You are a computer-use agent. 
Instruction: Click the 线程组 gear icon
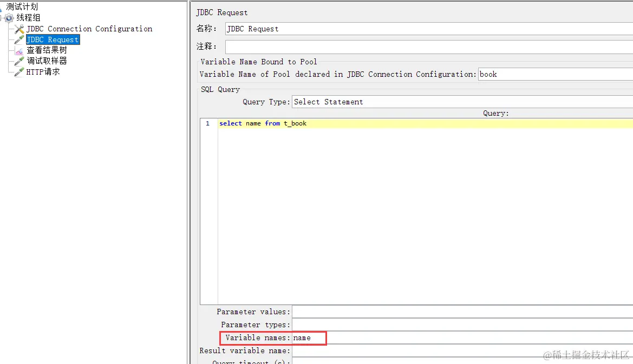[9, 18]
